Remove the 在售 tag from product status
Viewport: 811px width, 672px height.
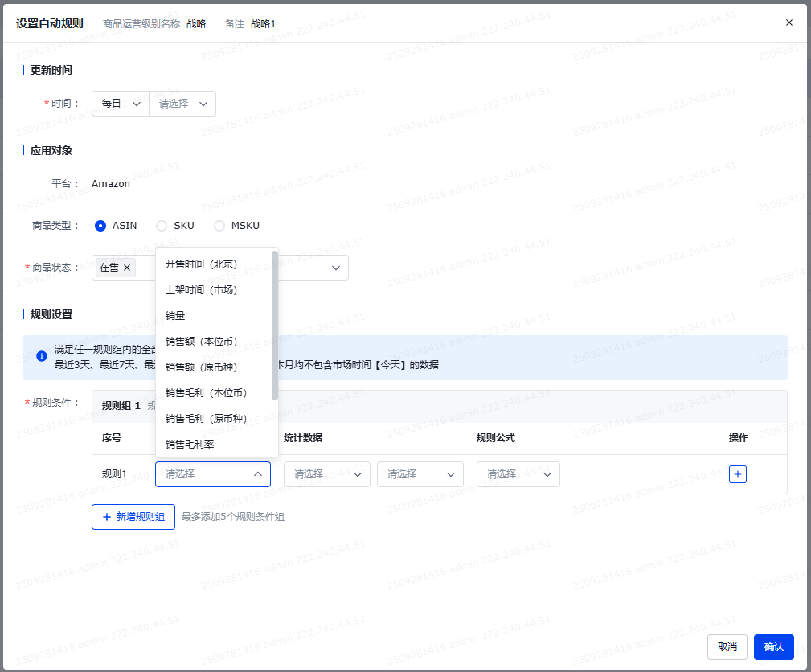[x=127, y=268]
